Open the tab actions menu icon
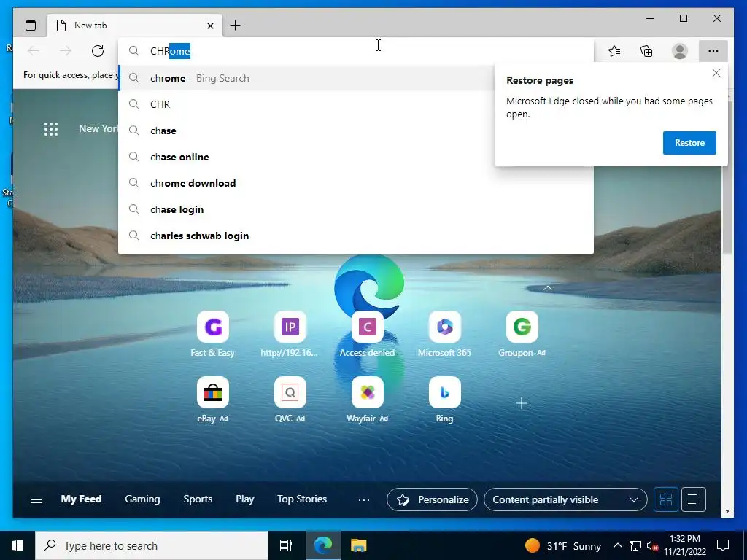747x560 pixels. pyautogui.click(x=31, y=26)
